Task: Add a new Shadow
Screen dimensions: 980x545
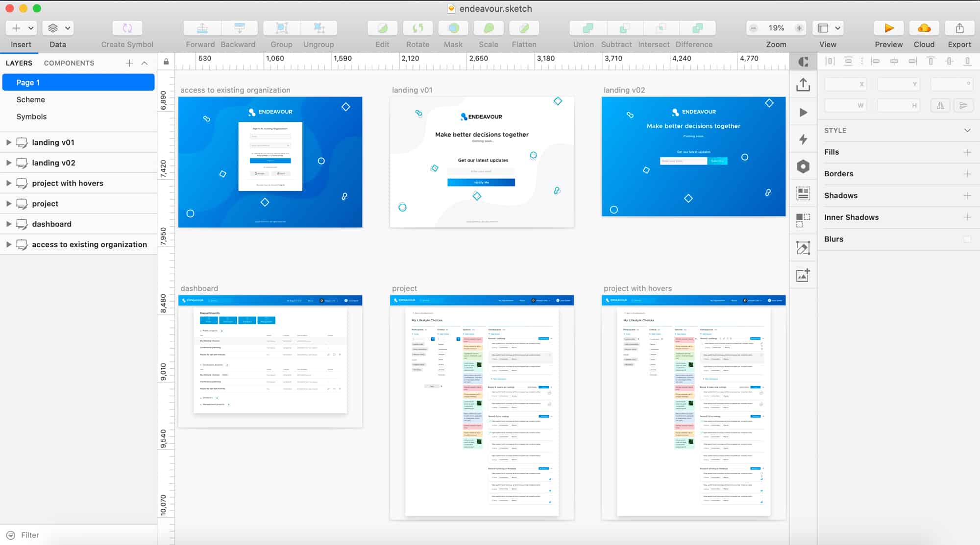Action: (x=967, y=195)
